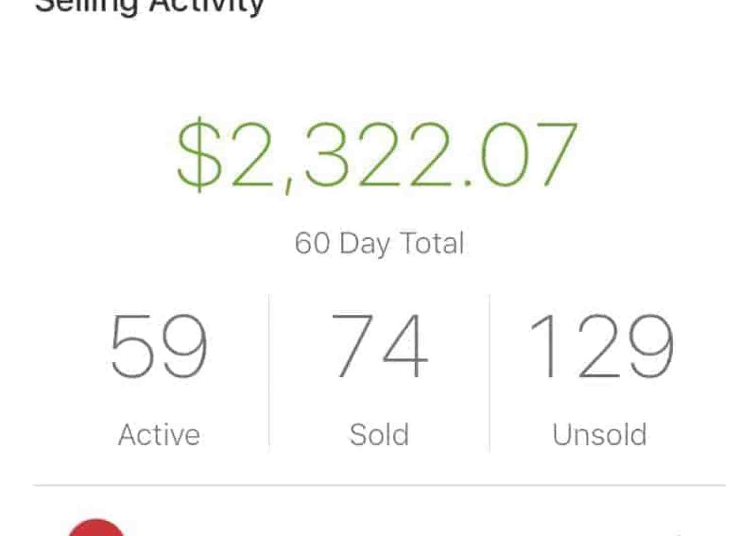This screenshot has width=756, height=536.
Task: Open the Active listings list
Action: pos(159,433)
